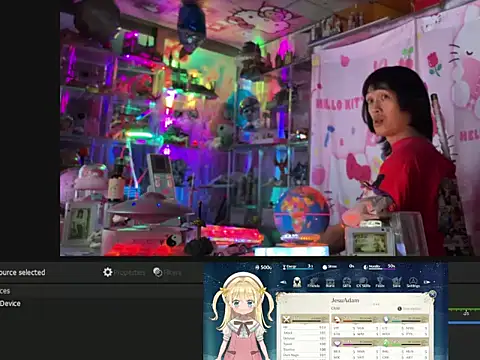480x360 pixels.
Task: Open the Gifts menu in the game
Action: click(347, 283)
